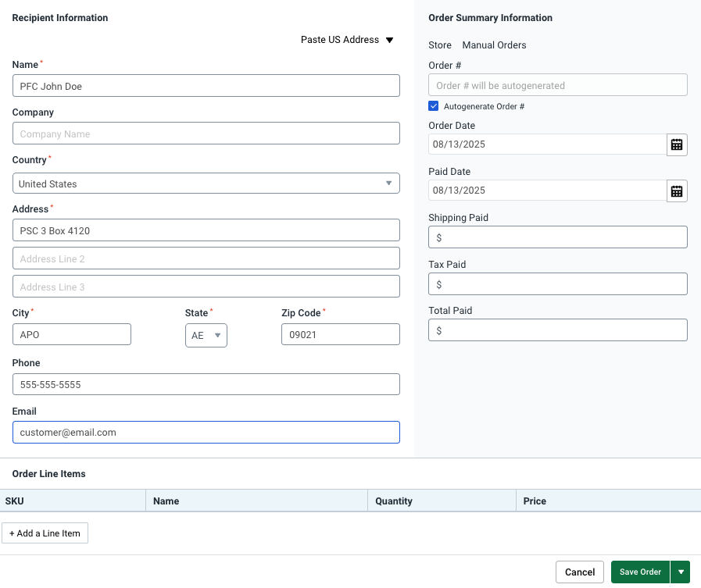Open the Order Date calendar picker
The height and width of the screenshot is (588, 701).
677,144
